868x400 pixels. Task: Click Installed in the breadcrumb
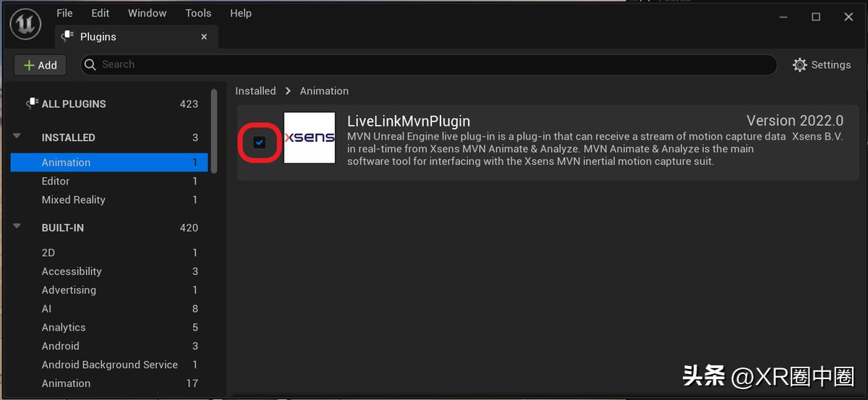tap(255, 91)
